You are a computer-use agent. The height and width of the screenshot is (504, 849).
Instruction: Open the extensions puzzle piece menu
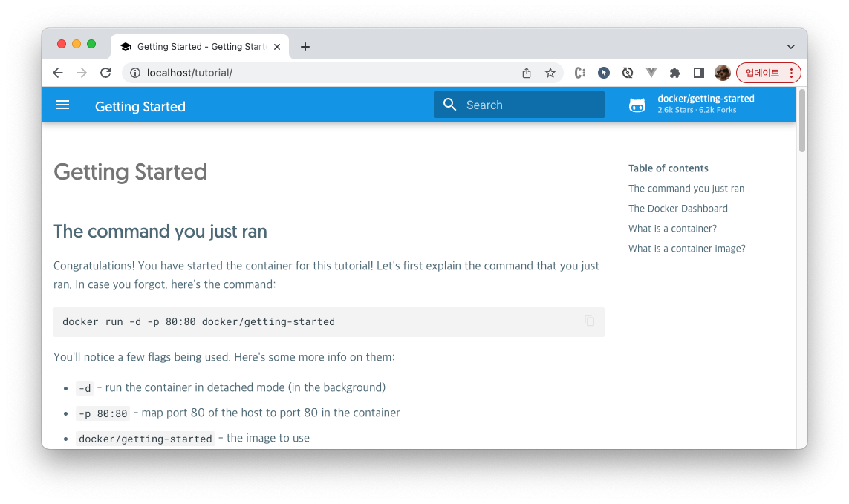point(674,73)
